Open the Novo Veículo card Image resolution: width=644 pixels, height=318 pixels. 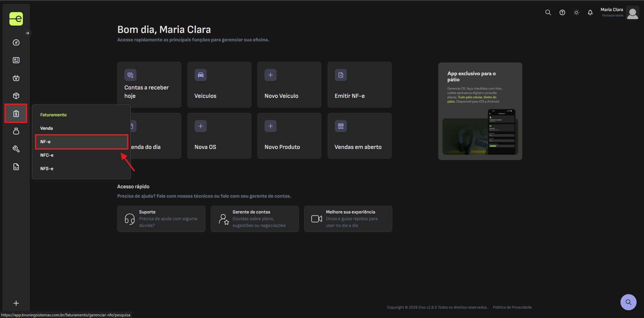[289, 84]
